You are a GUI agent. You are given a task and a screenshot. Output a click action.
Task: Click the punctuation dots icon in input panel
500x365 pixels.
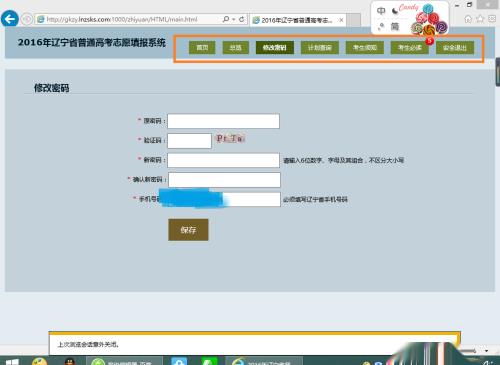tap(381, 26)
